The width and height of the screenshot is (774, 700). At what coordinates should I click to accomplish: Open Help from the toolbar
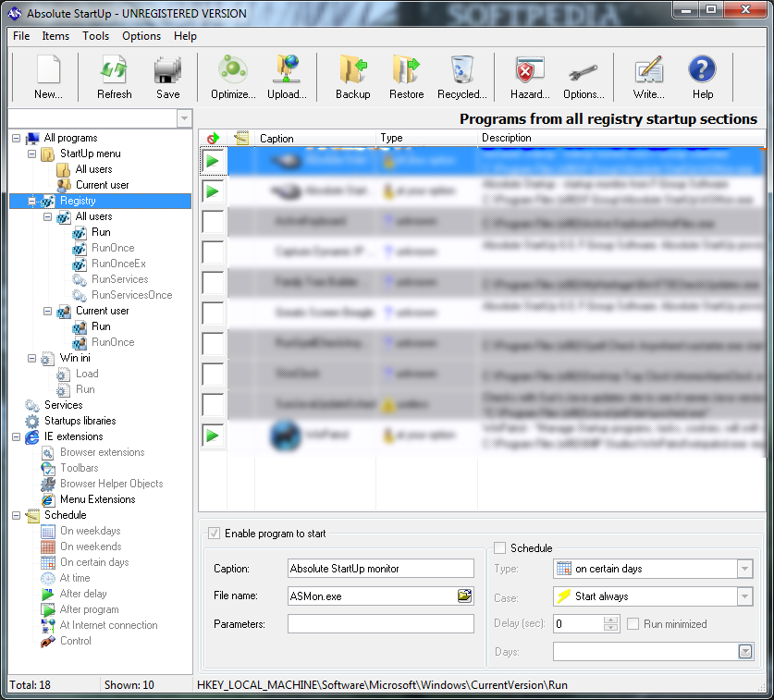(x=703, y=77)
